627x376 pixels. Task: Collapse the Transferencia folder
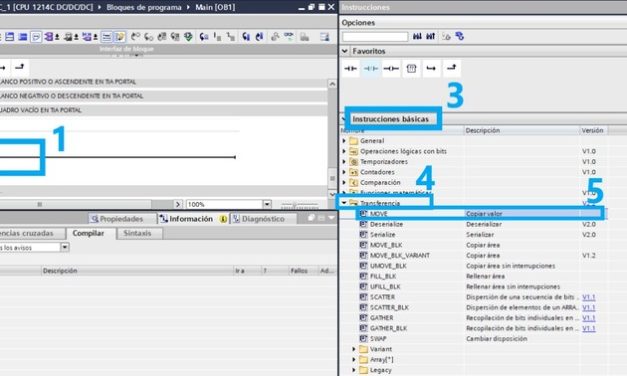(x=344, y=203)
